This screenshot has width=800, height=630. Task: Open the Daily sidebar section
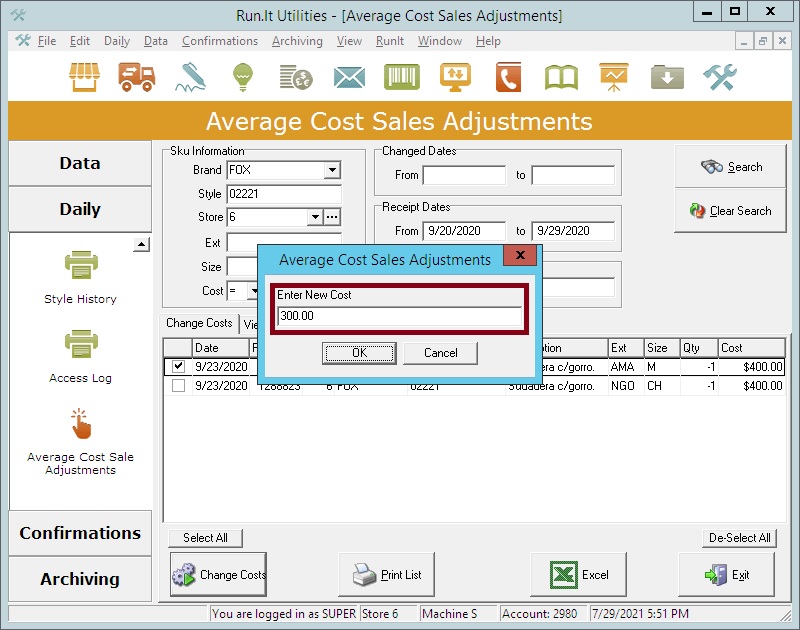point(80,209)
